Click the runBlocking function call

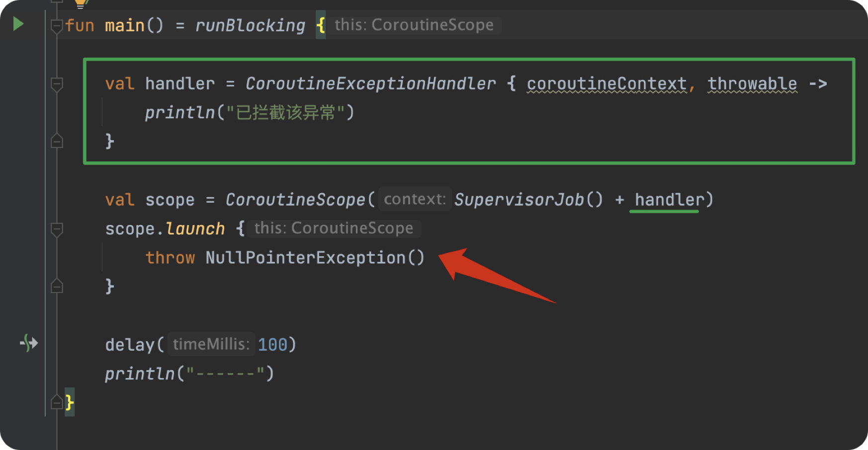coord(250,25)
